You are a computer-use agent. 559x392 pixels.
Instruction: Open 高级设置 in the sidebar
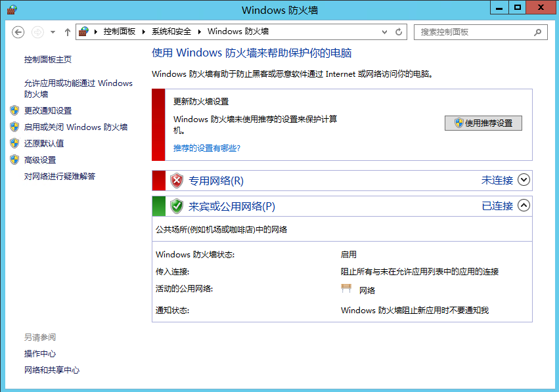point(40,160)
